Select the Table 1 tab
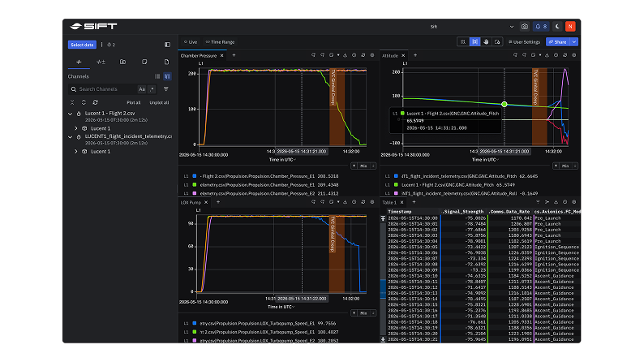Image resolution: width=644 pixels, height=362 pixels. (389, 202)
